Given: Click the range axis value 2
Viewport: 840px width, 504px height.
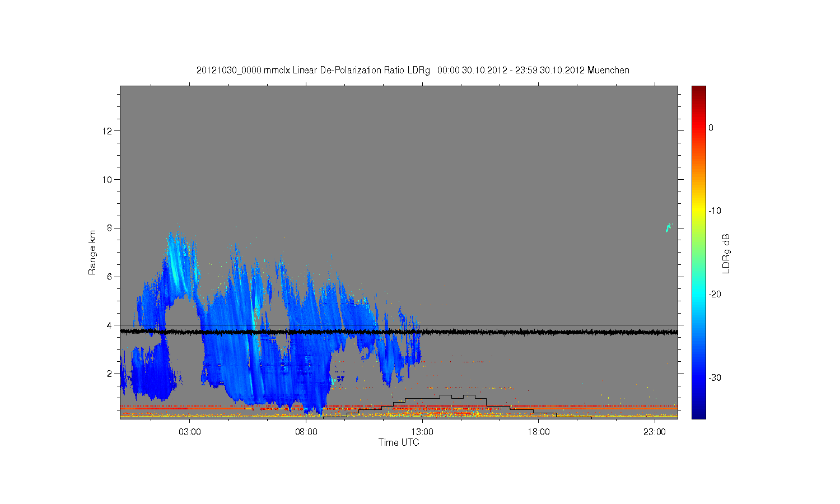Looking at the screenshot, I should coord(110,374).
